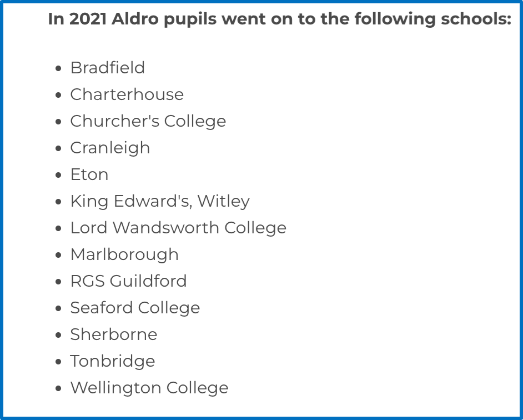Select the Bradfield list entry
This screenshot has height=420, width=523.
pos(107,68)
